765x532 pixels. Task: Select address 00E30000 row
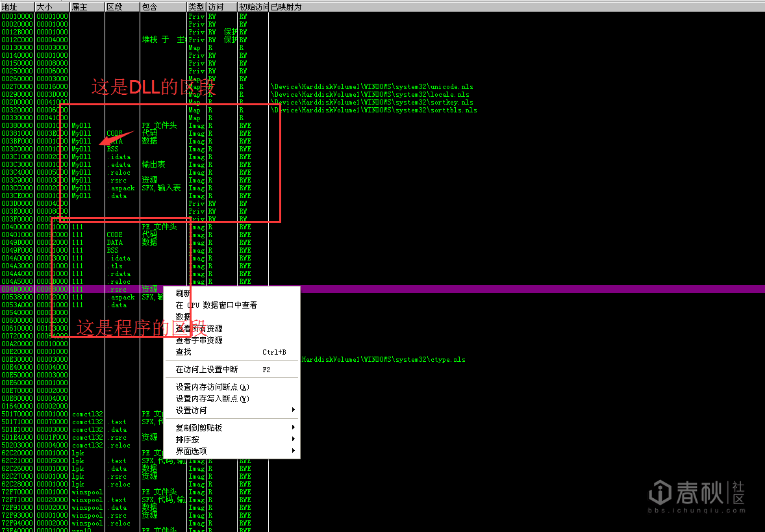pyautogui.click(x=382, y=360)
